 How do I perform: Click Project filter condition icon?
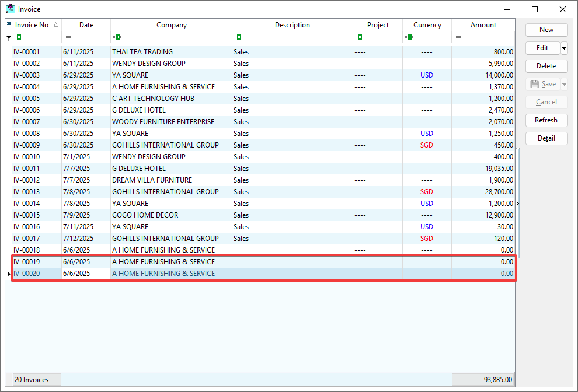(x=360, y=37)
